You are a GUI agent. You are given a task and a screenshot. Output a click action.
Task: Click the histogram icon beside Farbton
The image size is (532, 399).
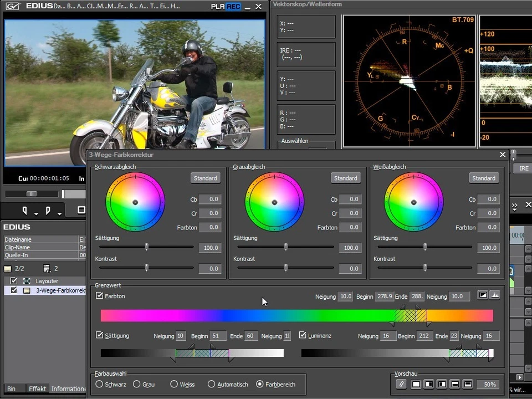494,295
